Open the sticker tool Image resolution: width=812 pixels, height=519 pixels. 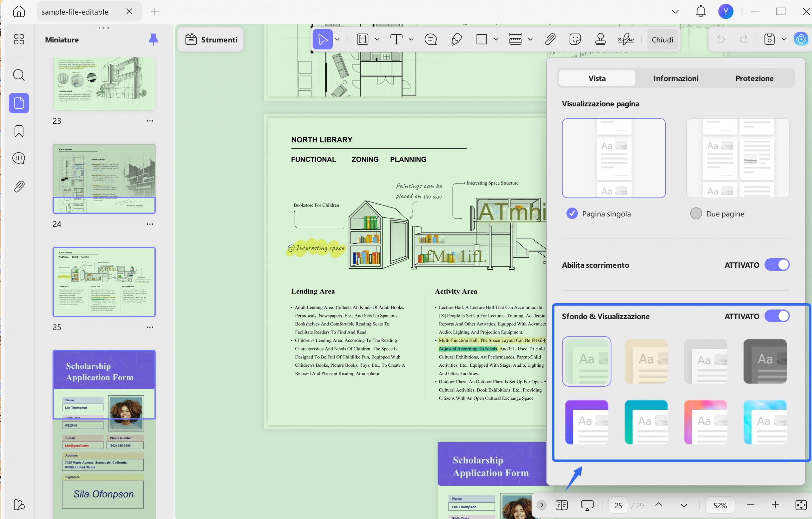[575, 39]
